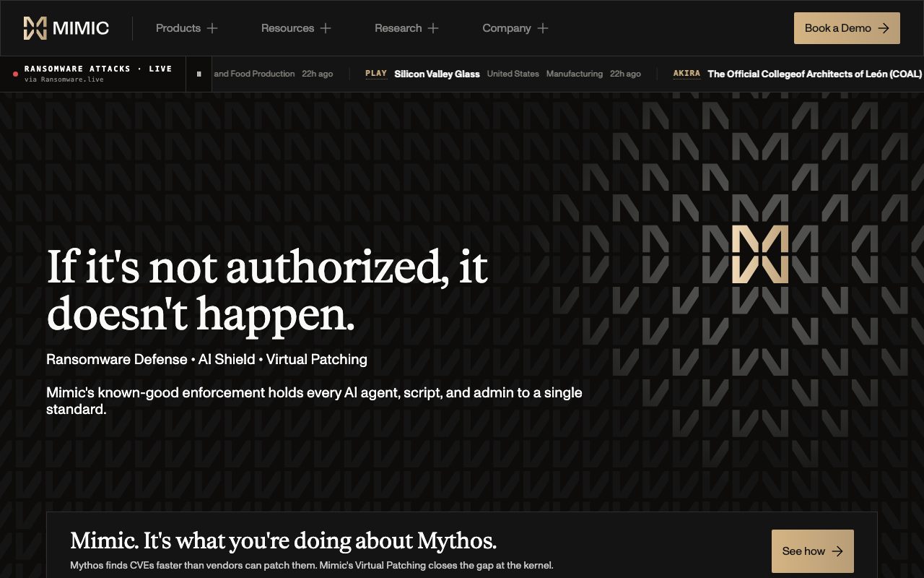Click the Mimic. It's what you're doing heading
Image resolution: width=924 pixels, height=578 pixels.
tap(283, 540)
